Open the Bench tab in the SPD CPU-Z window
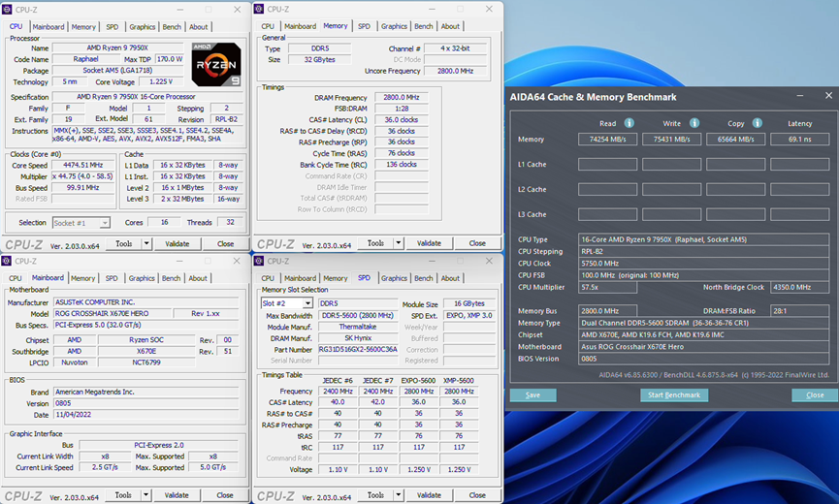Viewport: 839px width, 504px height. click(x=424, y=278)
